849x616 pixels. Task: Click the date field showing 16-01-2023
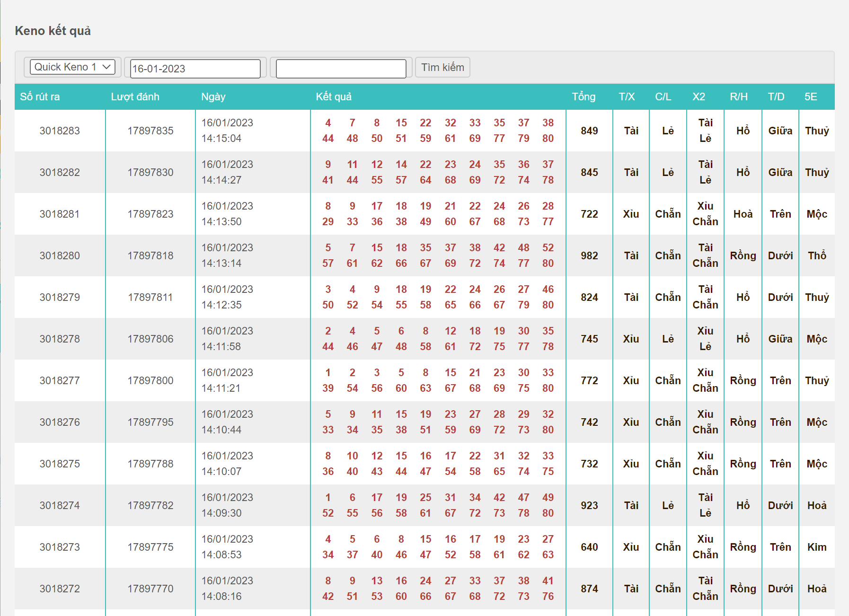click(x=195, y=69)
